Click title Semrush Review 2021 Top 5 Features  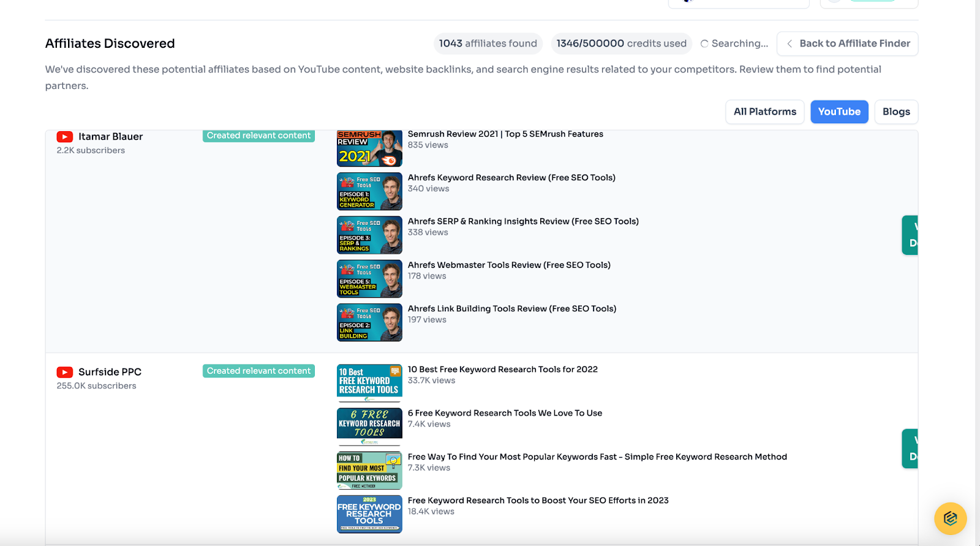coord(505,134)
